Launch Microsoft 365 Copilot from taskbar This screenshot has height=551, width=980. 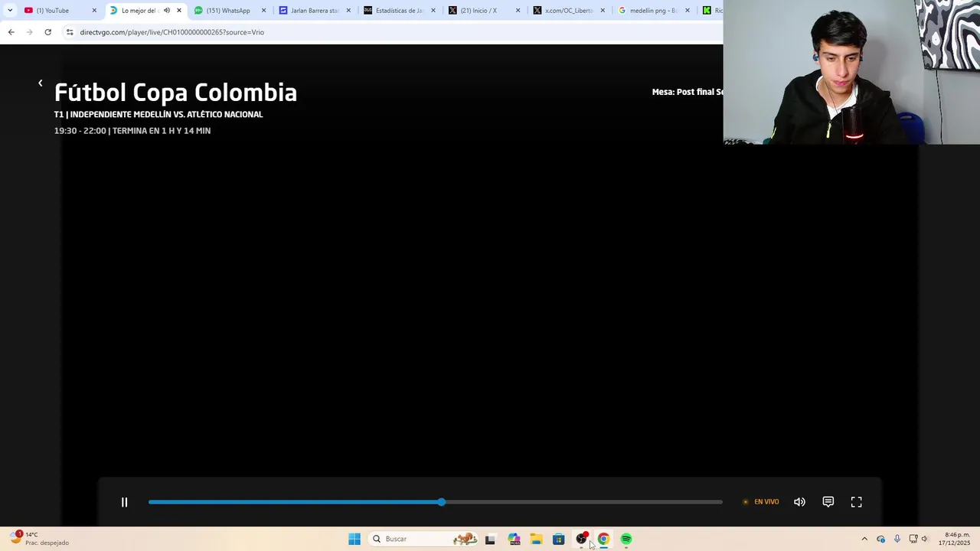(514, 539)
